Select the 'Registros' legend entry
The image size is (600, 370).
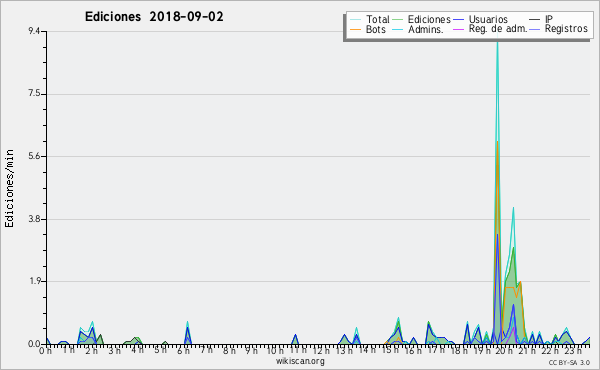point(559,29)
